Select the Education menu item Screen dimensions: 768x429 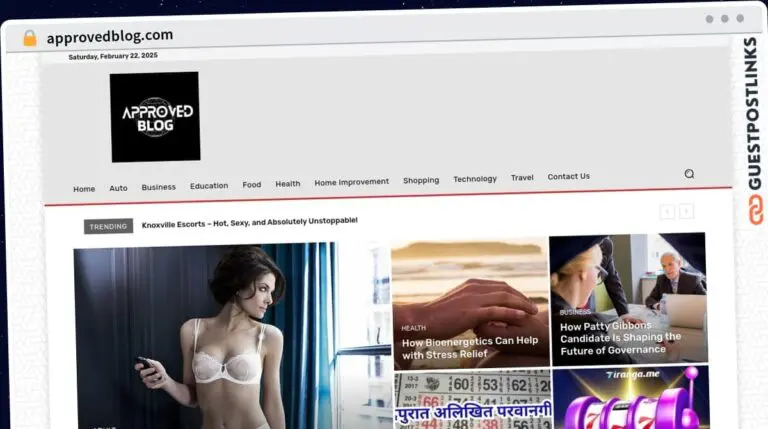coord(209,186)
